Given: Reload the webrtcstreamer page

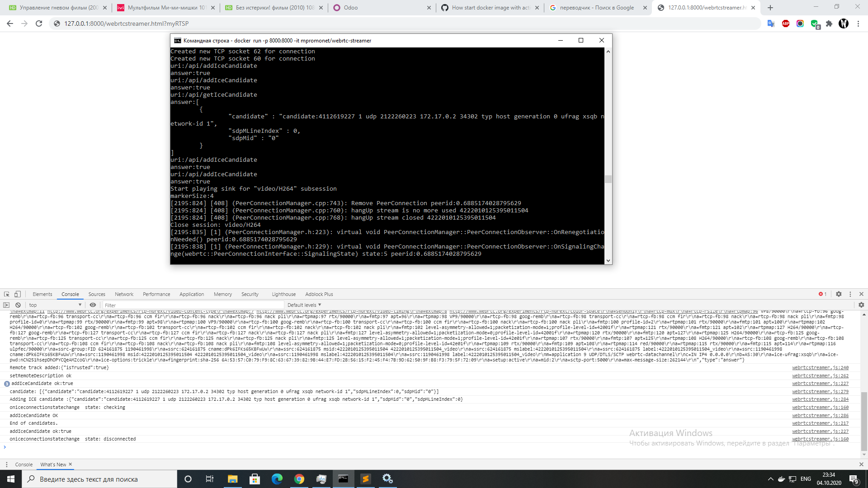Looking at the screenshot, I should pos(40,23).
